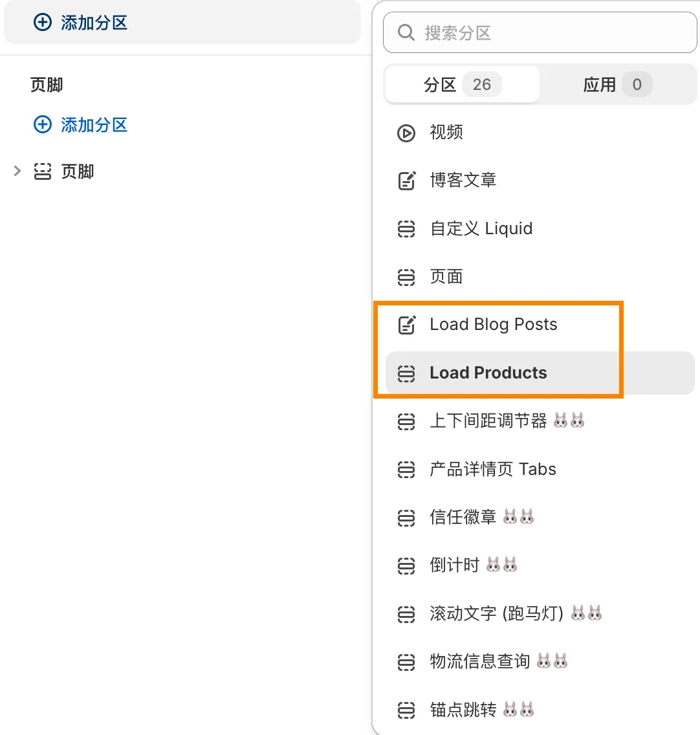Click the magnifier icon in the search bar
This screenshot has height=735, width=700.
[x=406, y=32]
